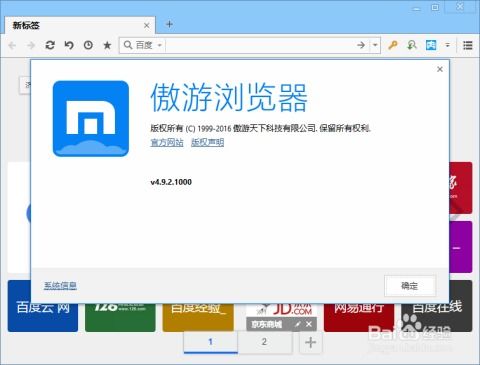Expand the toolbar extensions dropdown arrow
Image resolution: width=480 pixels, height=365 pixels.
tap(448, 45)
